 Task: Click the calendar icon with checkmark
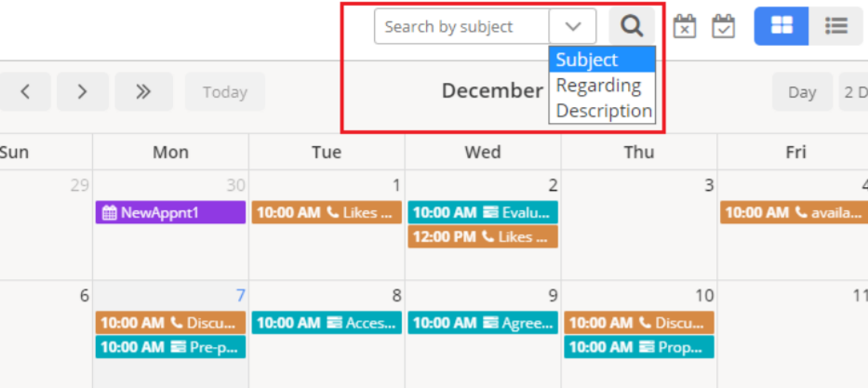tap(723, 26)
